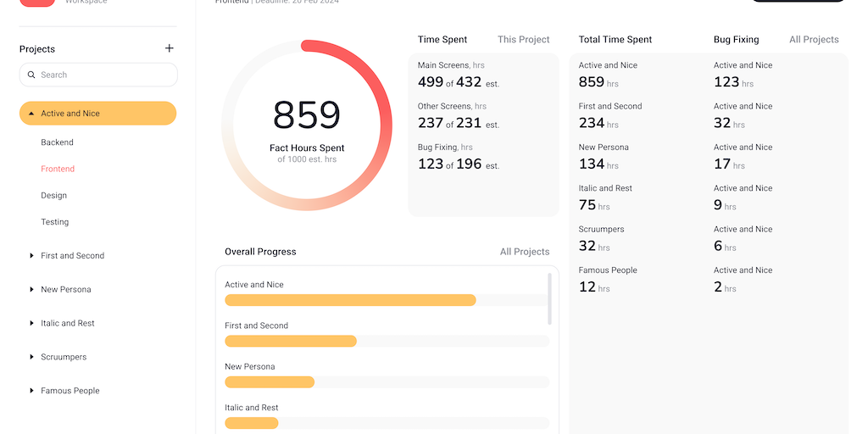Select the Frontend subsection
The width and height of the screenshot is (868, 434).
pos(58,169)
